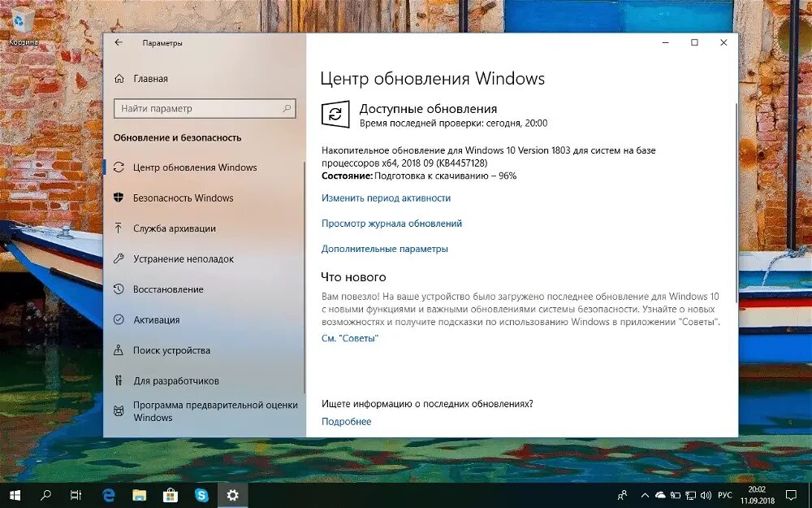Show hidden tray icons chevron
This screenshot has width=812, height=508.
tap(646, 495)
